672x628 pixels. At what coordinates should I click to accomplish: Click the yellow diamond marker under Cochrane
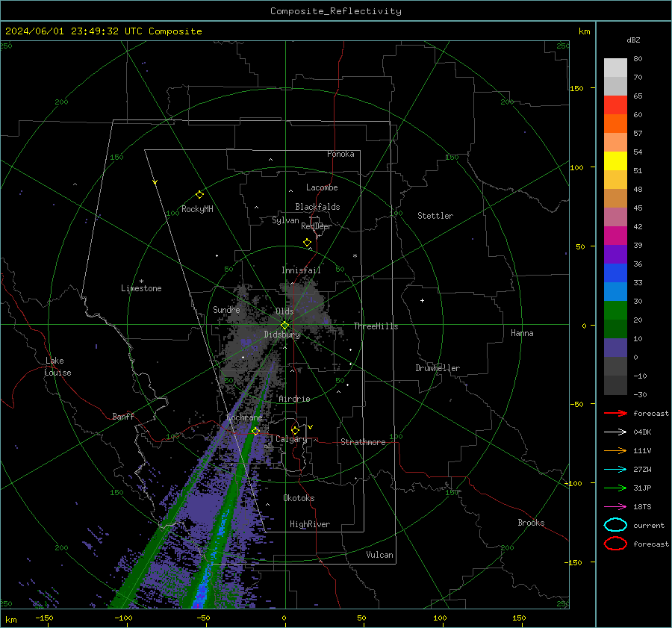point(255,431)
